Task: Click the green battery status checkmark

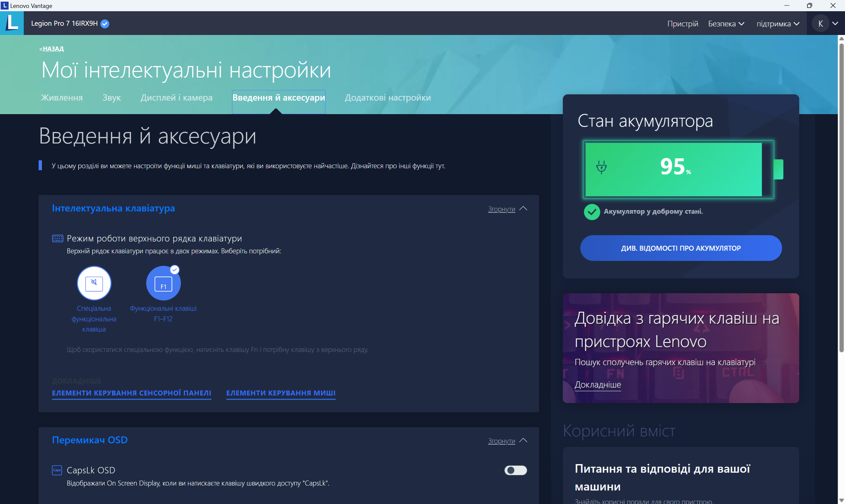Action: click(x=592, y=211)
